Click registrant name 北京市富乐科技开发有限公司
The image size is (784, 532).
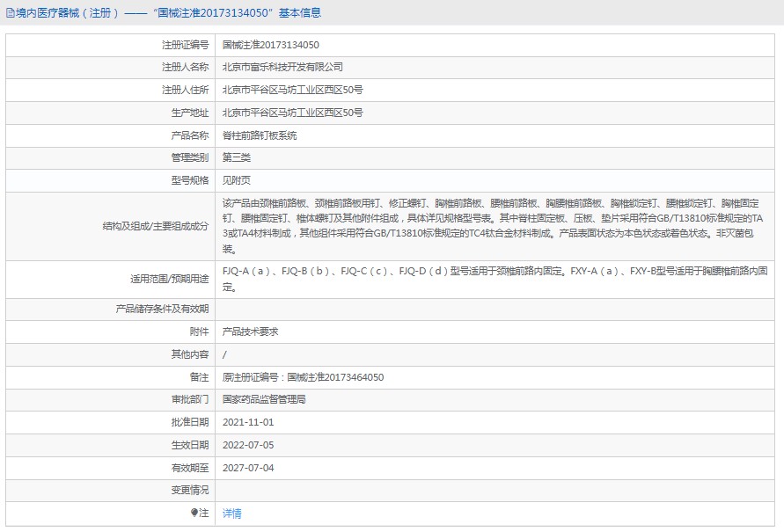(282, 67)
